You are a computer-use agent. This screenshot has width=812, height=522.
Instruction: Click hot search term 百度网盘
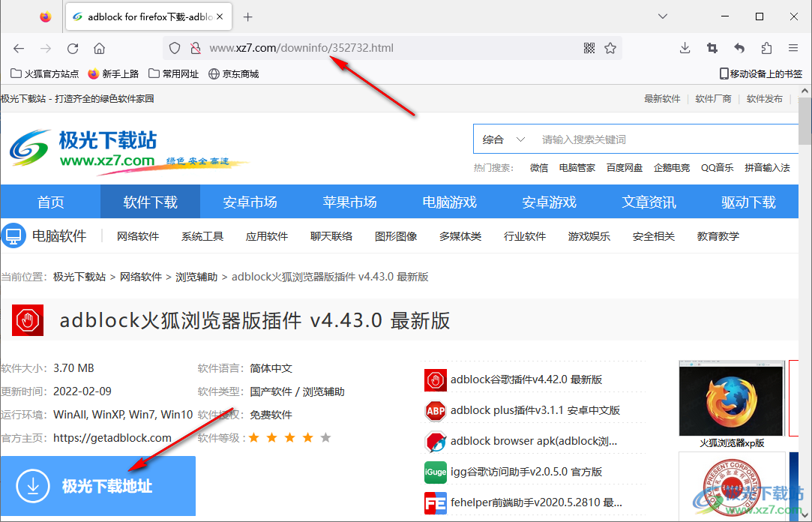pyautogui.click(x=624, y=168)
